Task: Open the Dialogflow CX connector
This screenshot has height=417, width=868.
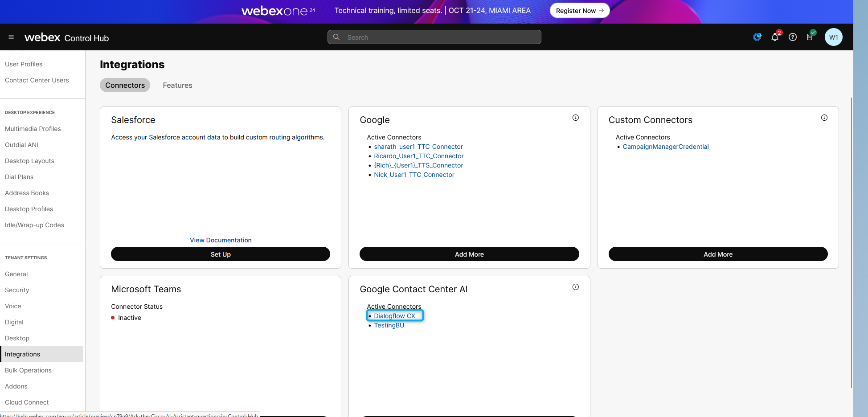Action: [394, 316]
